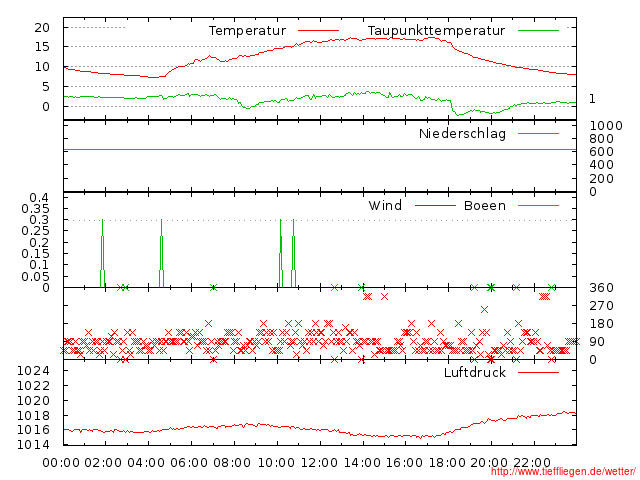The image size is (640, 480).
Task: Click the Niederschlag legend label
Action: 462,133
